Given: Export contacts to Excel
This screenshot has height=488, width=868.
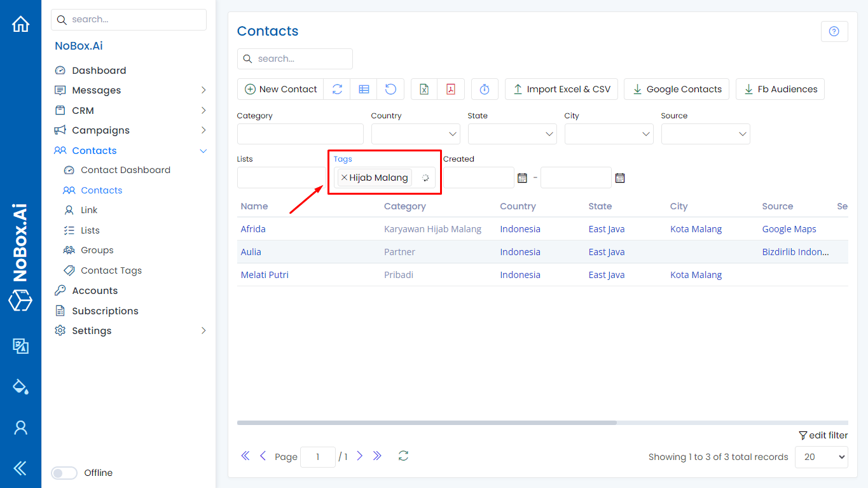Looking at the screenshot, I should pyautogui.click(x=424, y=89).
